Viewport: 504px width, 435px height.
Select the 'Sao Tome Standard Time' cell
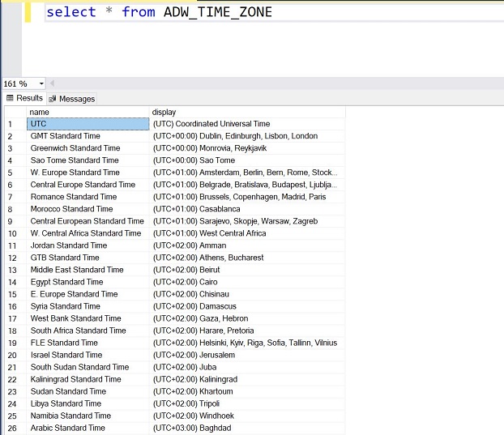(88, 160)
